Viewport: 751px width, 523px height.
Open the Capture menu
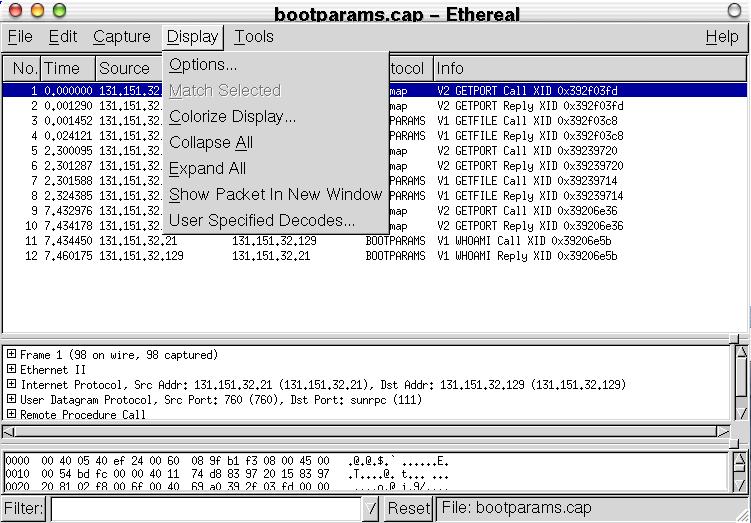tap(122, 37)
